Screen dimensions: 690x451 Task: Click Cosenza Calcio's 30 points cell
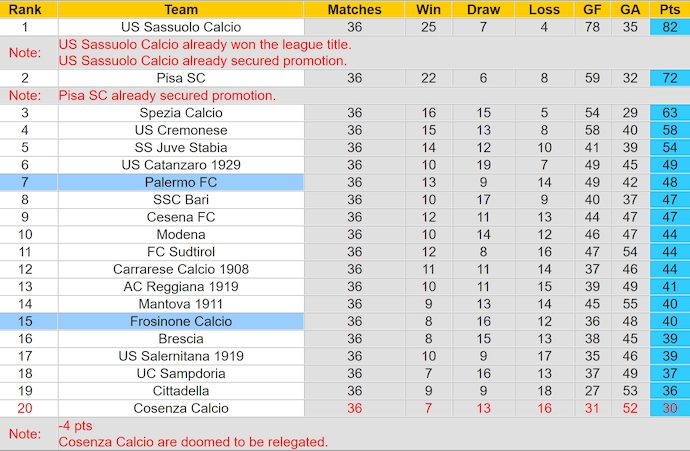click(x=670, y=408)
